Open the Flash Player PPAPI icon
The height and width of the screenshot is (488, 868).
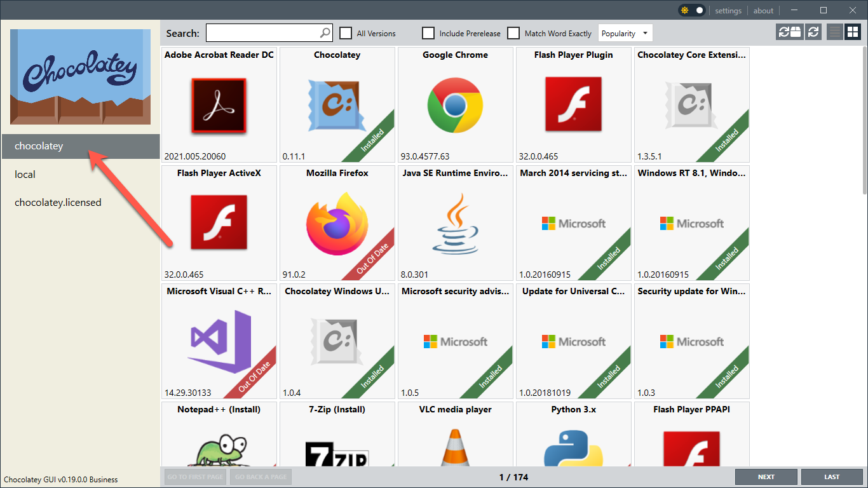[692, 448]
